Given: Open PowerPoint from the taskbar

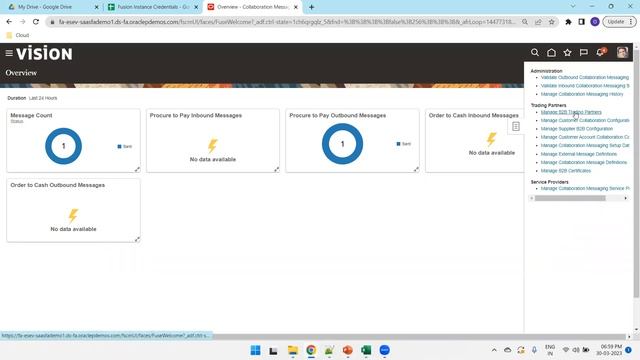Looking at the screenshot, I should coord(347,350).
